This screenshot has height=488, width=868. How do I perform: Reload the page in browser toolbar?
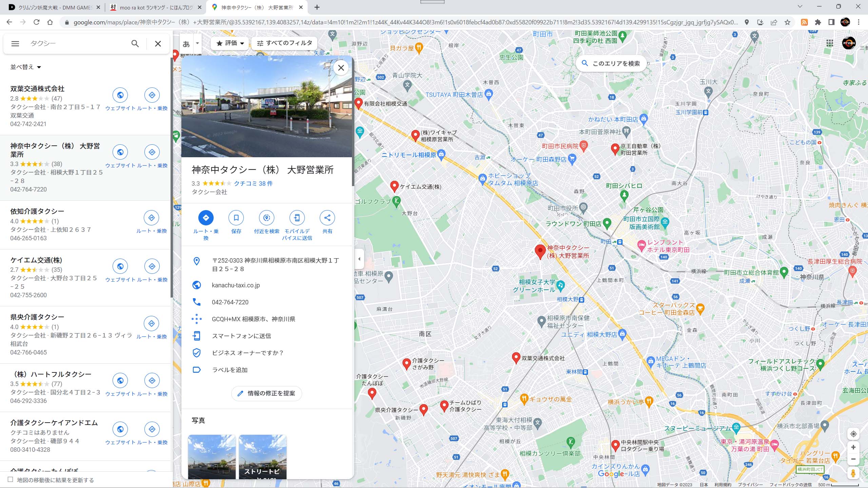tap(37, 22)
